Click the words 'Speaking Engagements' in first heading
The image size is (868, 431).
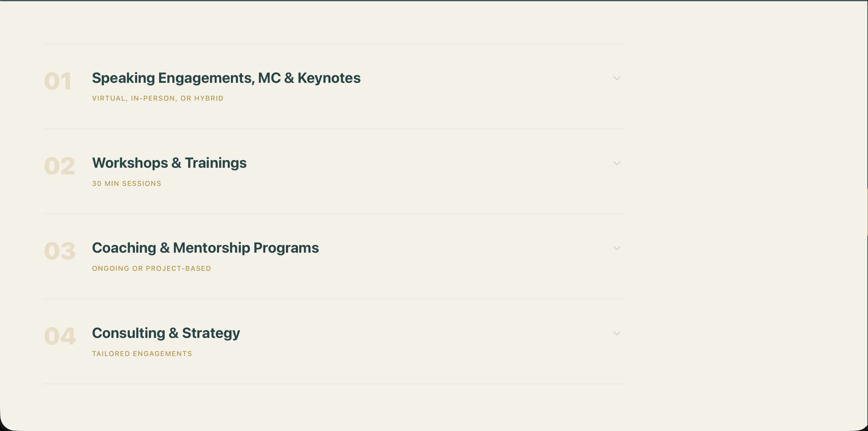[172, 78]
